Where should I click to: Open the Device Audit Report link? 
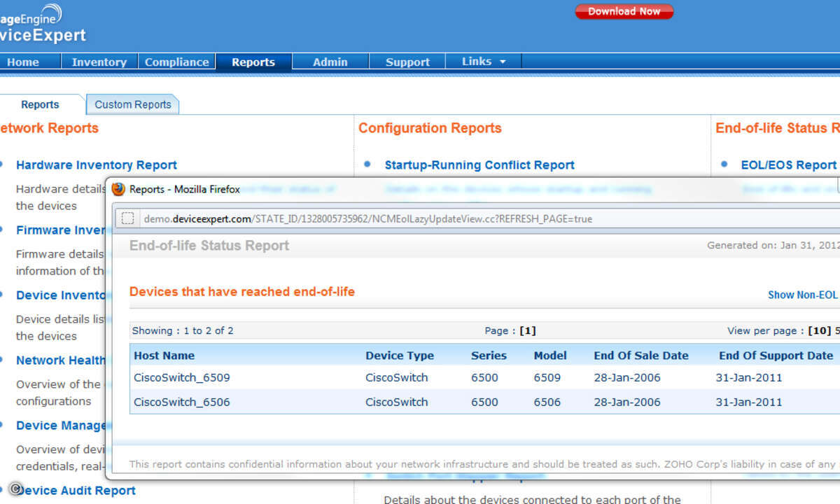76,491
